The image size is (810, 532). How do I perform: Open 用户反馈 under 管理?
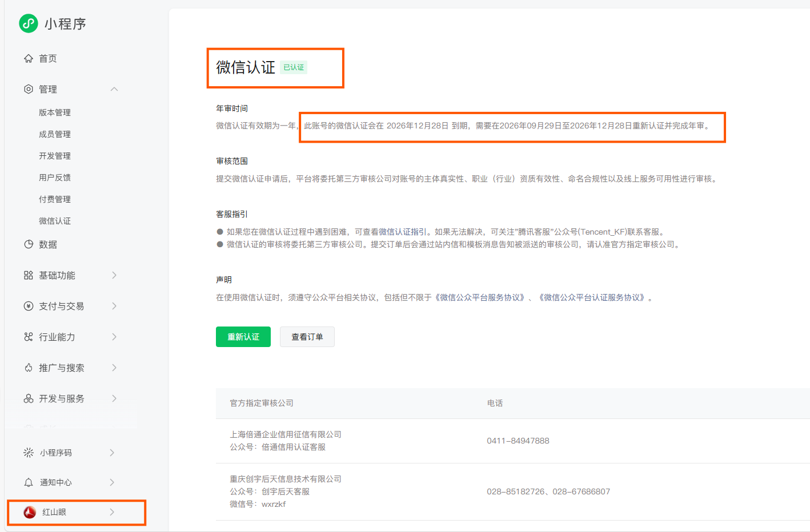tap(55, 178)
